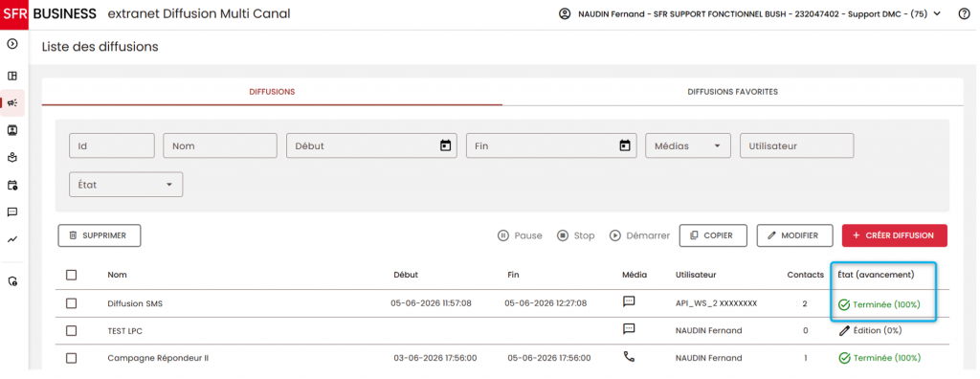Viewport: 980px width, 379px height.
Task: Open the box resources icon in sidebar
Action: [x=11, y=158]
